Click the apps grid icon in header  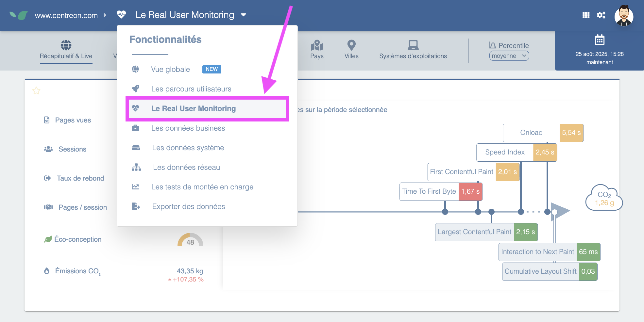pos(586,15)
